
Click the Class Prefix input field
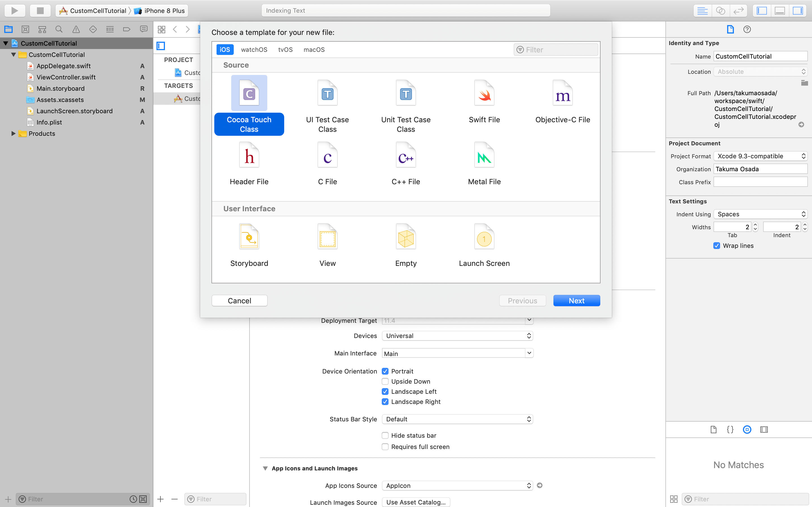click(760, 182)
